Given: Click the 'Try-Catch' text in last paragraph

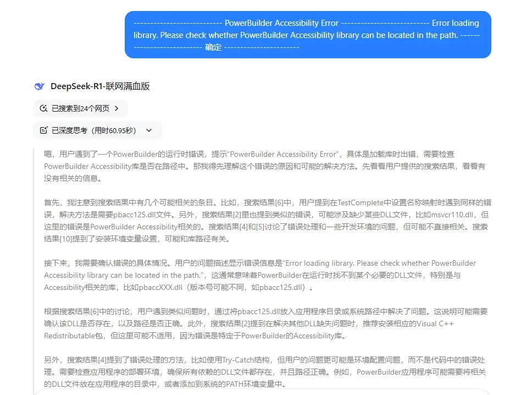Looking at the screenshot, I should [x=243, y=360].
